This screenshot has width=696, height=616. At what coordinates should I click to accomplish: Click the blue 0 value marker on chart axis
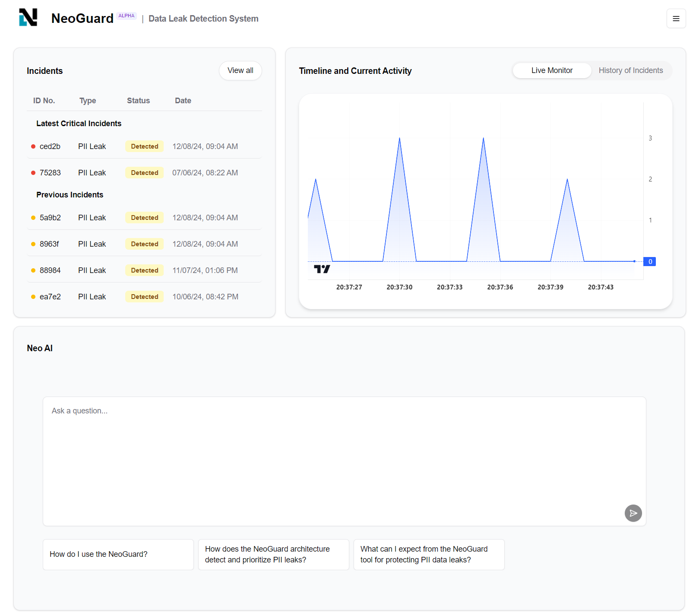tap(650, 261)
